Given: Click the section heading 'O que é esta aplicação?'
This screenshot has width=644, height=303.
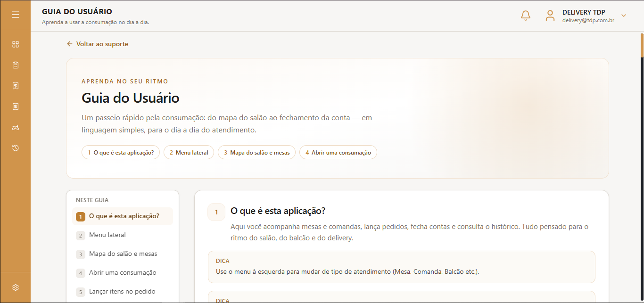Looking at the screenshot, I should click(278, 211).
